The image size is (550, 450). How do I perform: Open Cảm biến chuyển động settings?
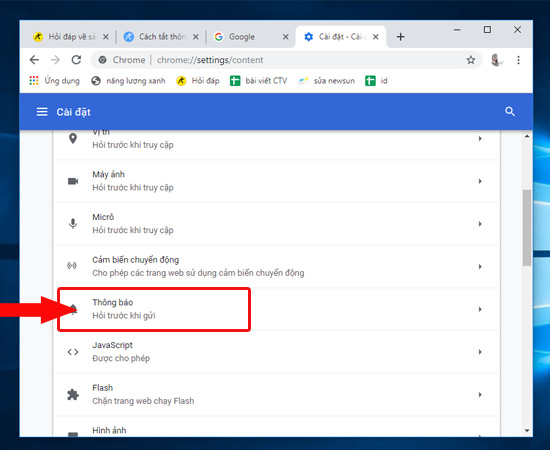pos(276,267)
